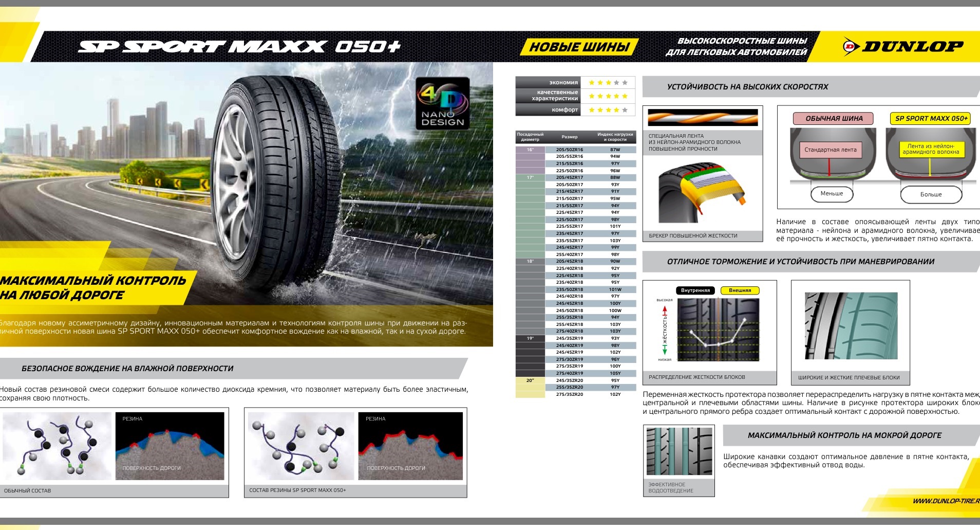Open the wide shoulder blocks image
This screenshot has height=530, width=980.
tap(851, 326)
